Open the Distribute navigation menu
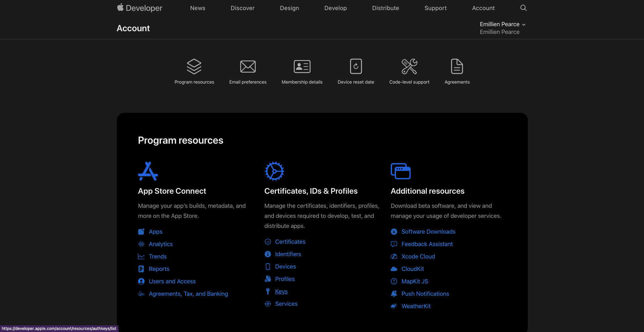 385,8
